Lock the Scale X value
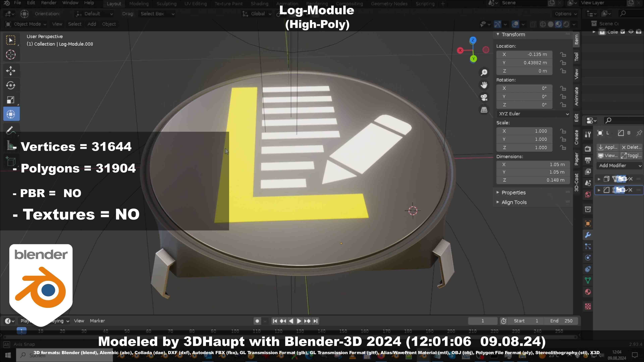The width and height of the screenshot is (644, 362). point(563,131)
